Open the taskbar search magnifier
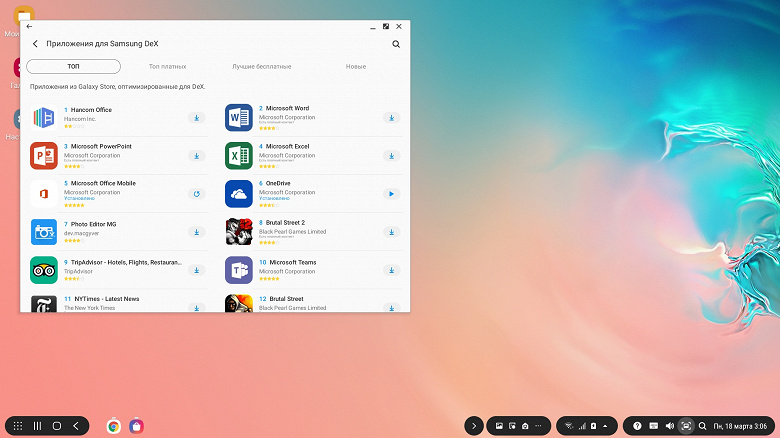This screenshot has width=780, height=438. point(702,426)
